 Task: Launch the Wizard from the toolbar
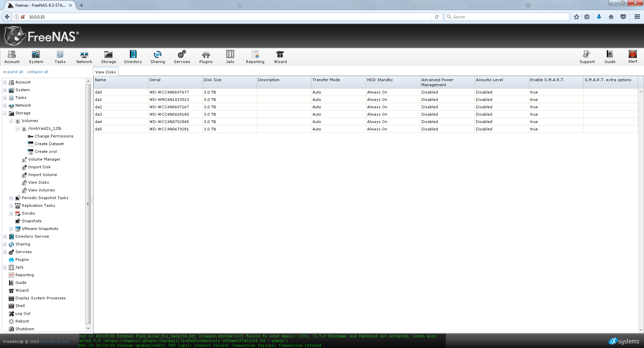[x=280, y=57]
